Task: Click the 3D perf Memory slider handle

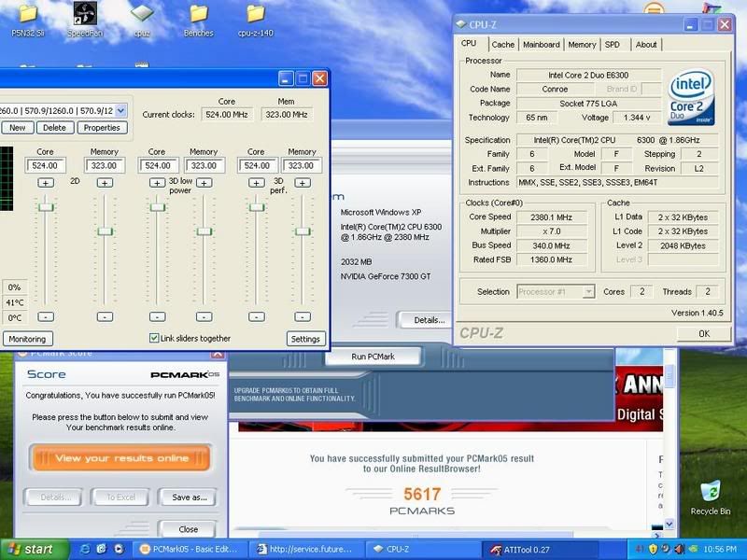Action: [x=303, y=231]
